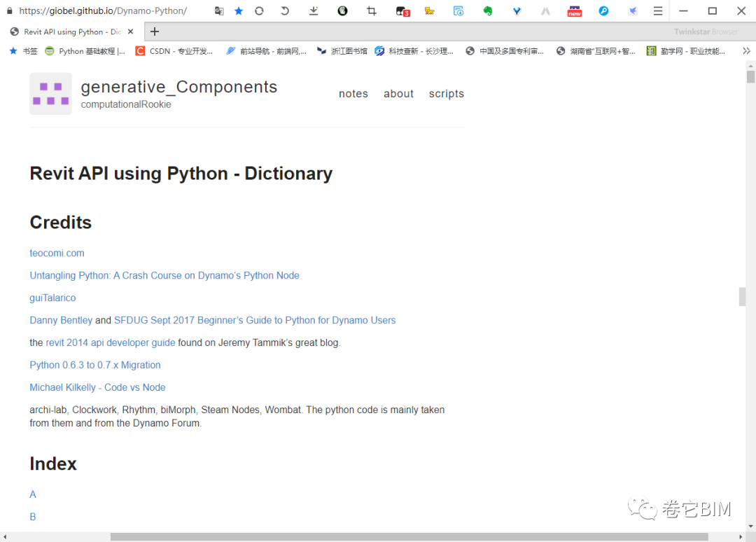
Task: Open the 'notes' navigation menu item
Action: (x=353, y=94)
